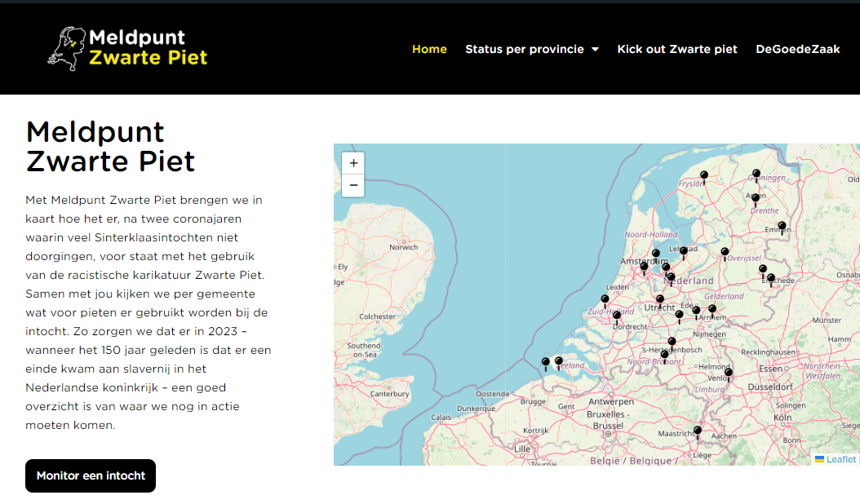The width and height of the screenshot is (860, 504).
Task: Zoom out on the map with minus button
Action: (353, 185)
